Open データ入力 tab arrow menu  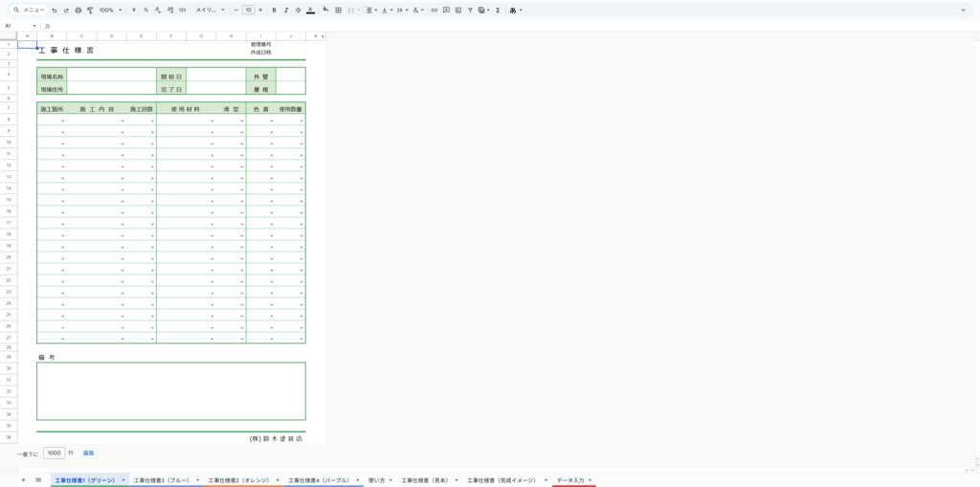590,480
